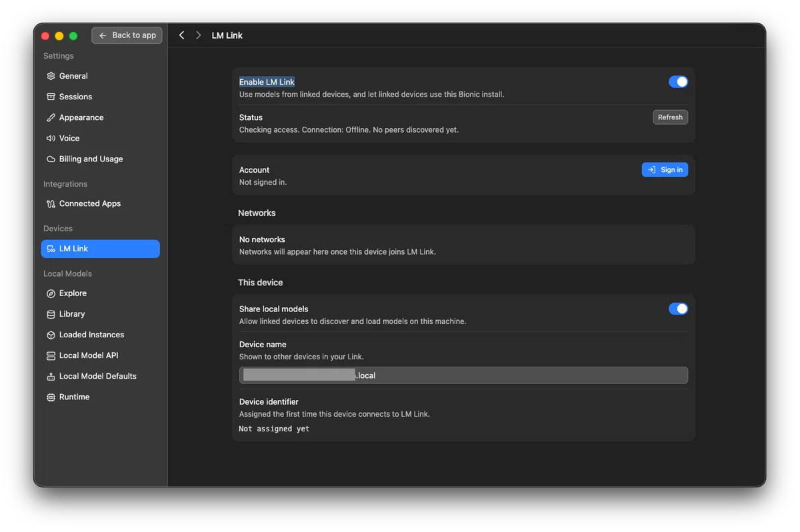Show Loaded Instances label

point(91,335)
